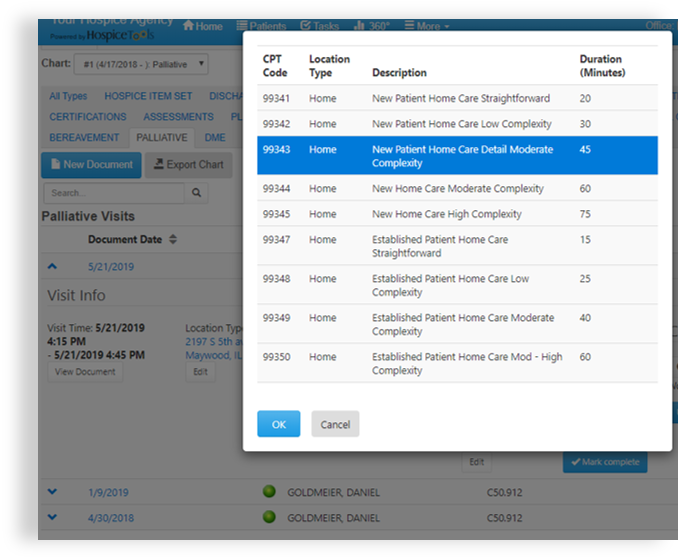Expand the 4/30/2018 visit row
This screenshot has height=559, width=678.
point(53,518)
